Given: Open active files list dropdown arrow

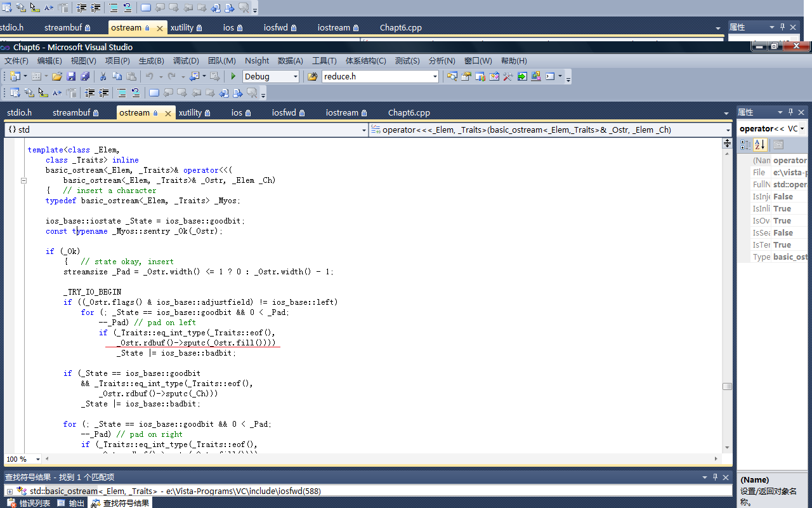Looking at the screenshot, I should (727, 113).
